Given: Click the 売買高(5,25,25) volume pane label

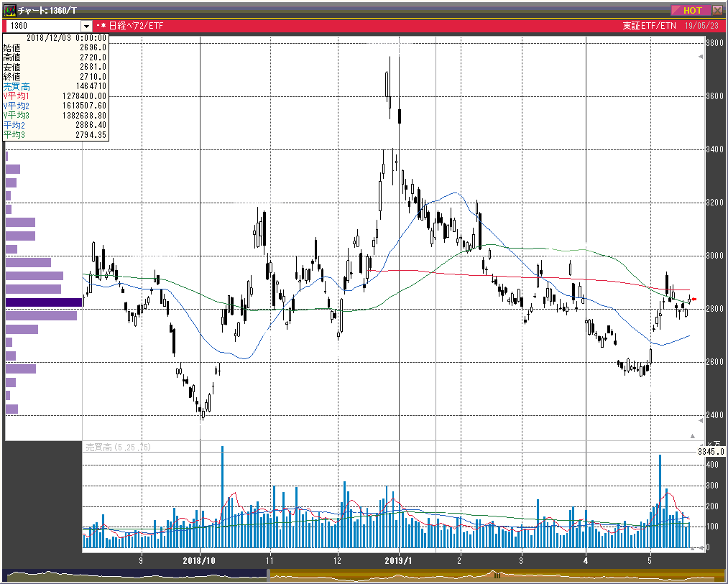Looking at the screenshot, I should tap(119, 447).
